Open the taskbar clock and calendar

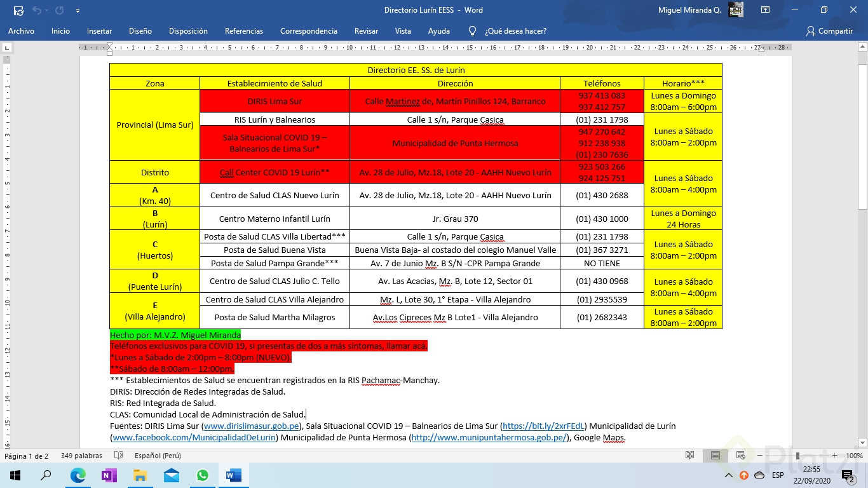[x=811, y=475]
